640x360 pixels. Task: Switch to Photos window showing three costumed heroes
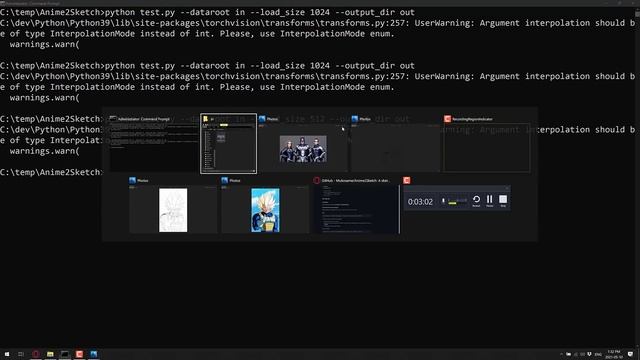coord(303,148)
